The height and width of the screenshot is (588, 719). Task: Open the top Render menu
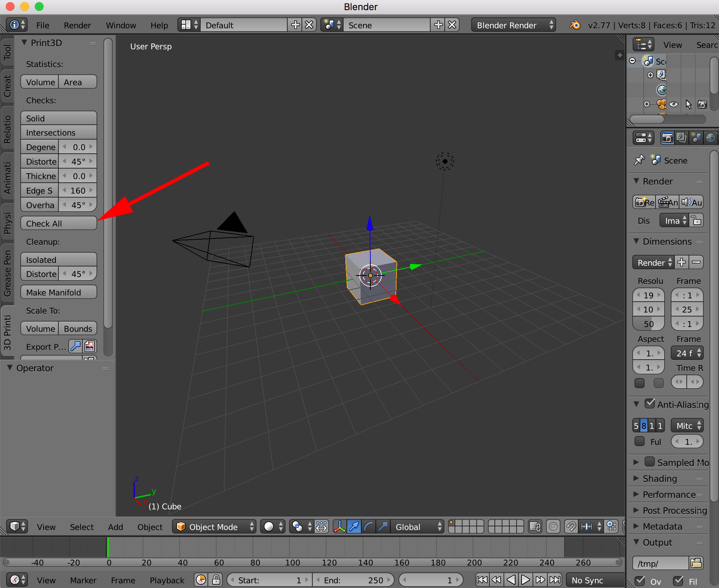[77, 25]
